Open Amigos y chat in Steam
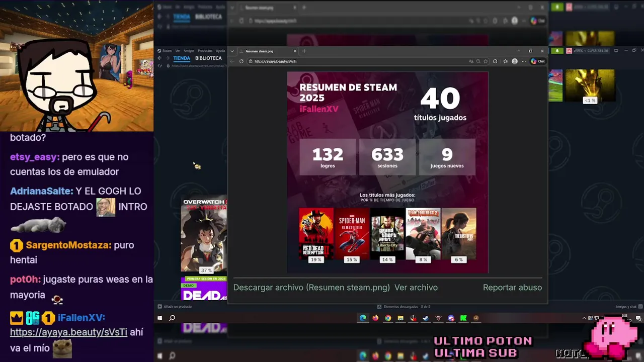This screenshot has width=644, height=362. click(629, 306)
